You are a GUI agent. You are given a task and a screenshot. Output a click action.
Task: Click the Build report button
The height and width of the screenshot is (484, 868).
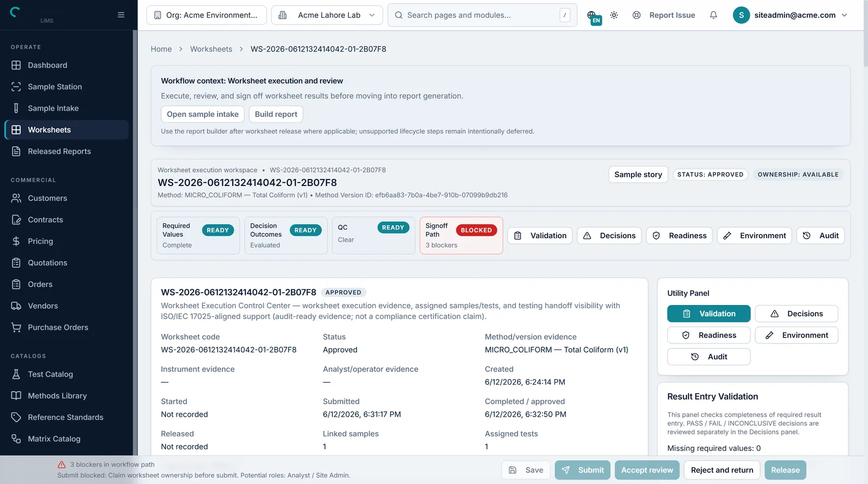pos(276,114)
